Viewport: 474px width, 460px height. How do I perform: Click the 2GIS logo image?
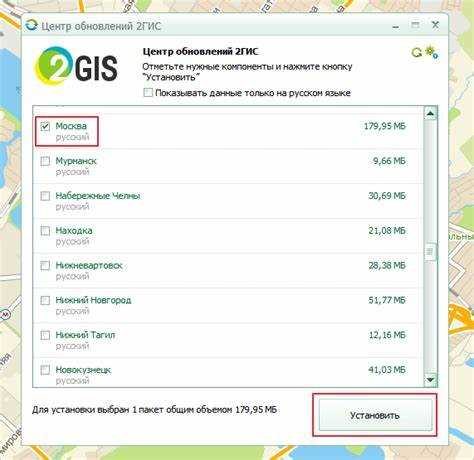(76, 66)
